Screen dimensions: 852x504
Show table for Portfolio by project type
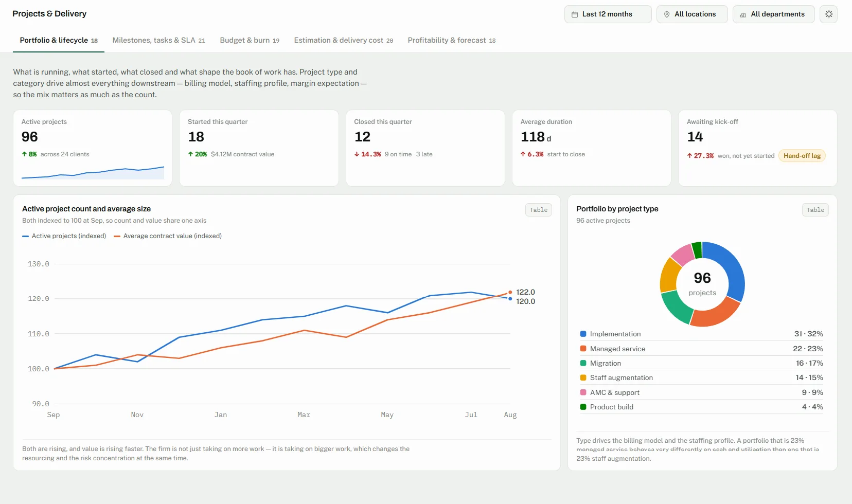(815, 210)
